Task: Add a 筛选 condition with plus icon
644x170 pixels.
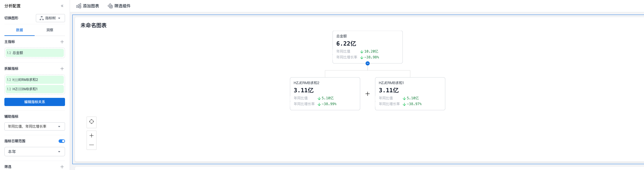Action: (62, 167)
